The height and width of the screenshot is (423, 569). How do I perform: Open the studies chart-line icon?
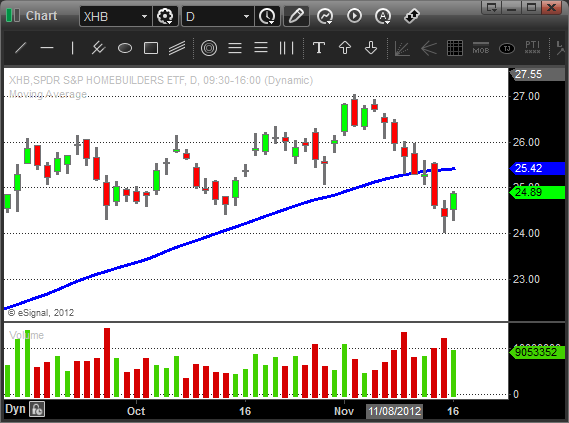pyautogui.click(x=325, y=16)
